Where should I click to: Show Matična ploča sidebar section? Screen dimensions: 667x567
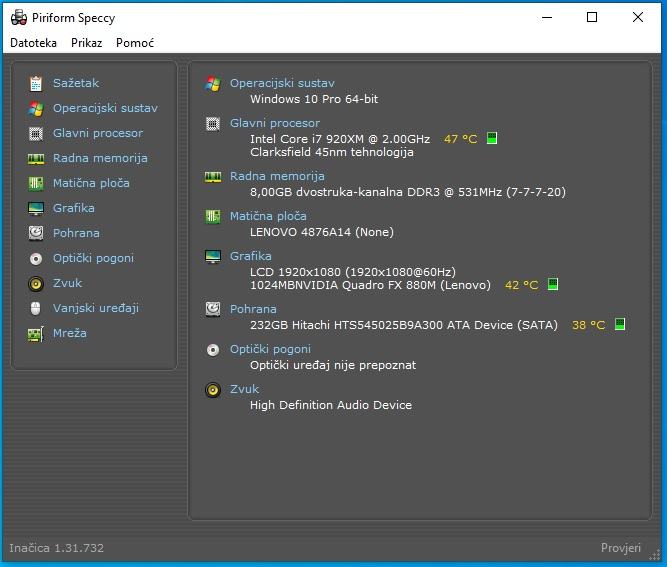pos(91,183)
